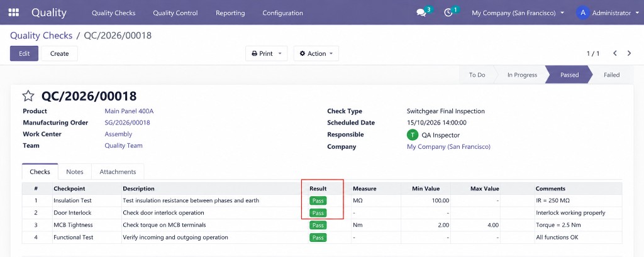The image size is (644, 257).
Task: Click the Administrator avatar circle
Action: click(x=582, y=13)
